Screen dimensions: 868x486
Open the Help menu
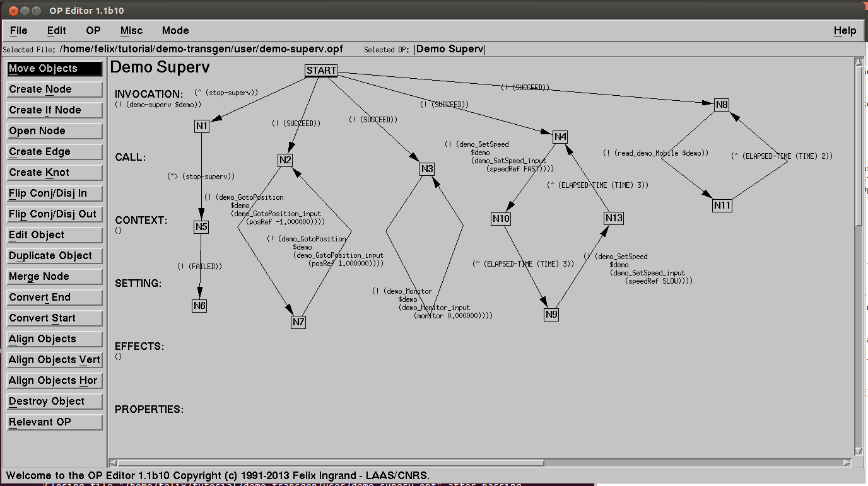[845, 30]
